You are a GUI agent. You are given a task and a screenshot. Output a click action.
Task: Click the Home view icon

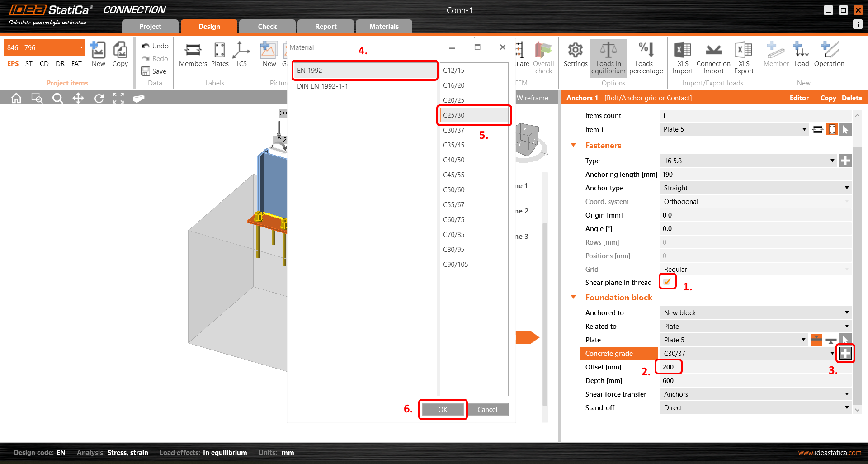pyautogui.click(x=16, y=98)
